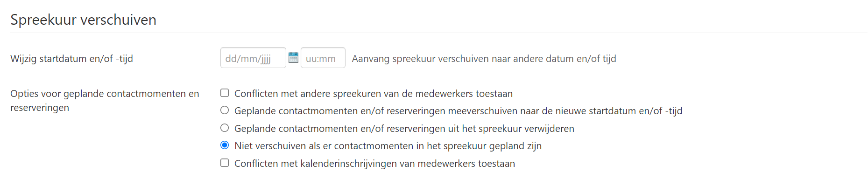
Task: Select the meeverschuiven naar nieuwe startdatum radio
Action: pos(225,110)
